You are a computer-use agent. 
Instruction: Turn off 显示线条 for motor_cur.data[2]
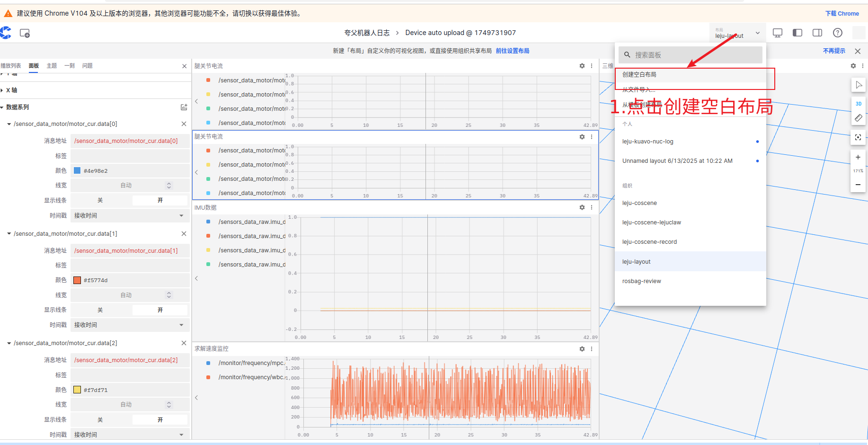pyautogui.click(x=100, y=420)
